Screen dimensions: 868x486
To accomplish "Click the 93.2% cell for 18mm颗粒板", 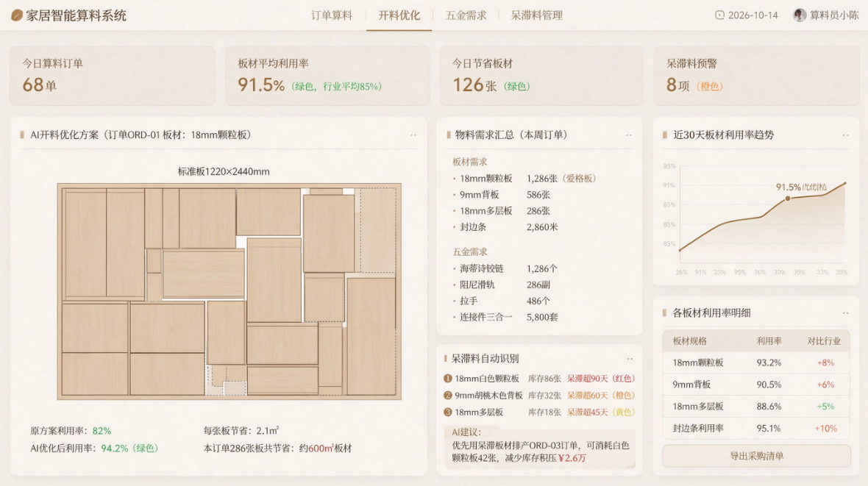I will pyautogui.click(x=769, y=363).
